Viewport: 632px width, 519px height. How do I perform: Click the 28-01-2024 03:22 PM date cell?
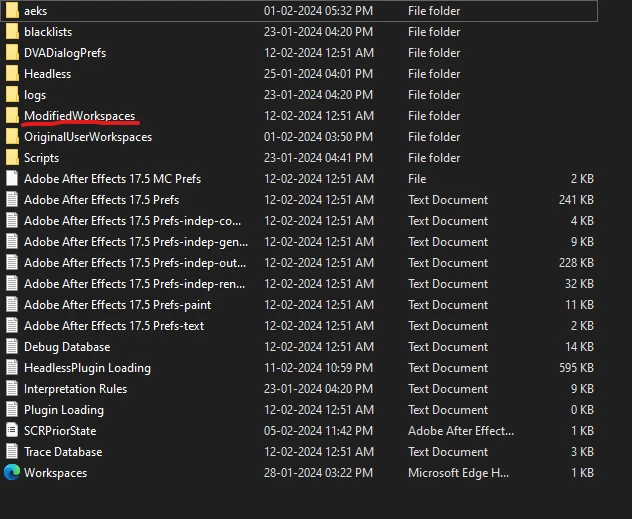coord(318,473)
